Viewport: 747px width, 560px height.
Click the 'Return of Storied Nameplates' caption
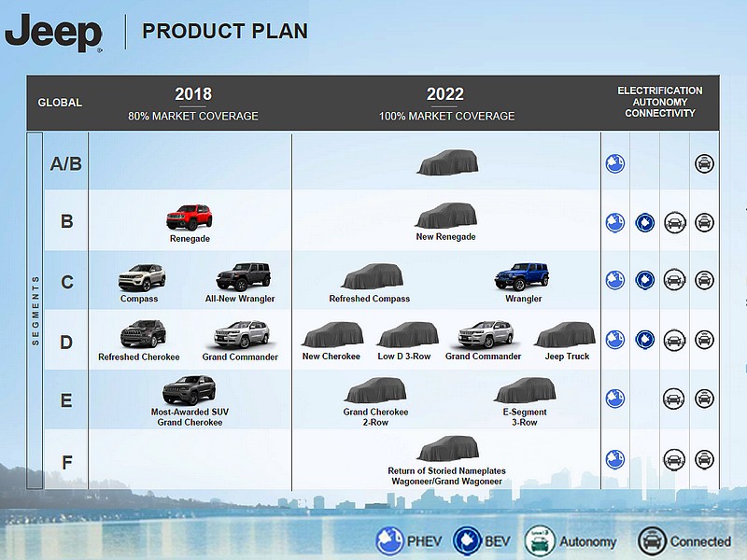(x=446, y=470)
